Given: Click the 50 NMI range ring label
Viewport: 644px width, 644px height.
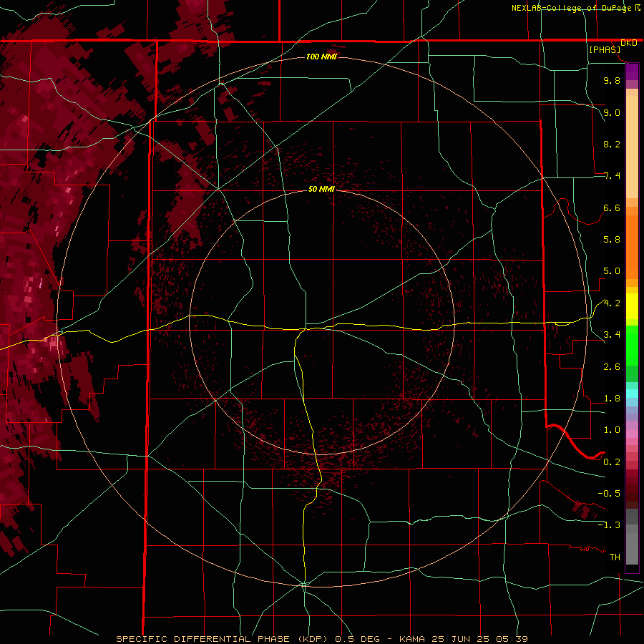Looking at the screenshot, I should coord(321,189).
